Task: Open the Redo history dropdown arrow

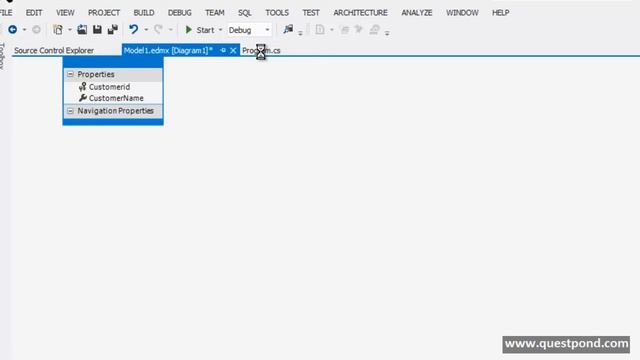Action: pyautogui.click(x=171, y=30)
